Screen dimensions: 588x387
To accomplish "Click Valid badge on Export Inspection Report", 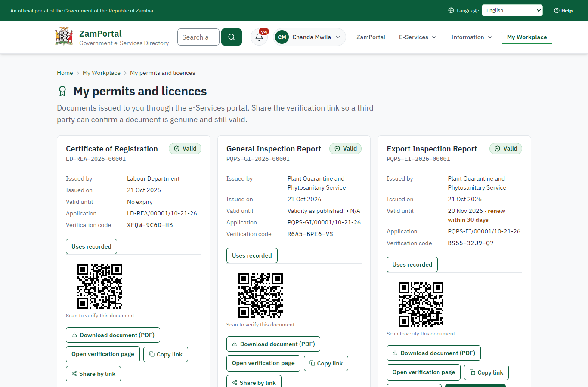I will pos(506,148).
